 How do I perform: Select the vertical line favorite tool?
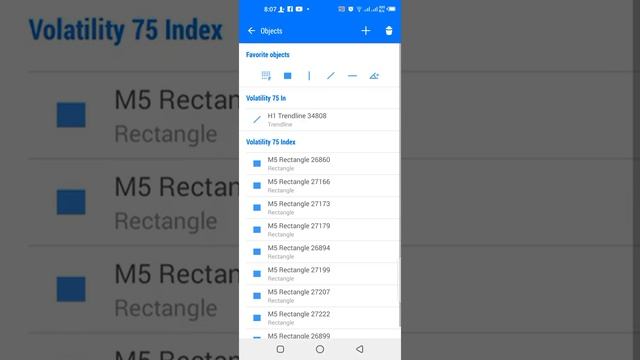309,76
